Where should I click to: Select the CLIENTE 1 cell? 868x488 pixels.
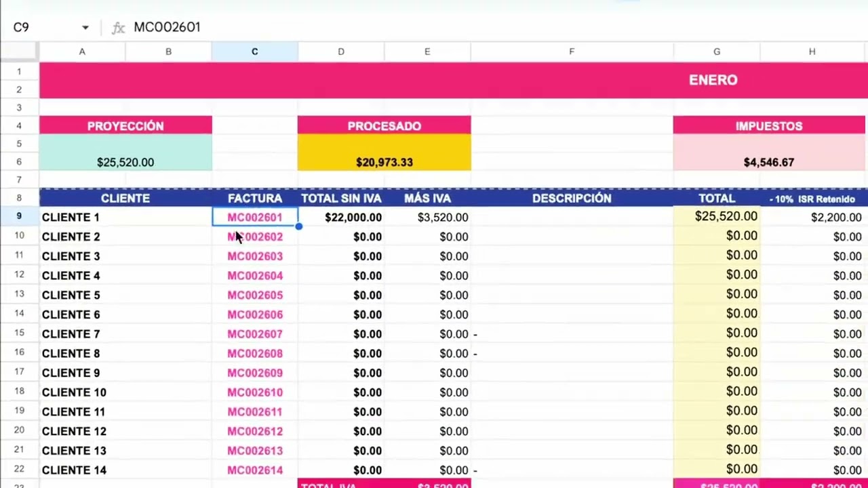pyautogui.click(x=125, y=217)
